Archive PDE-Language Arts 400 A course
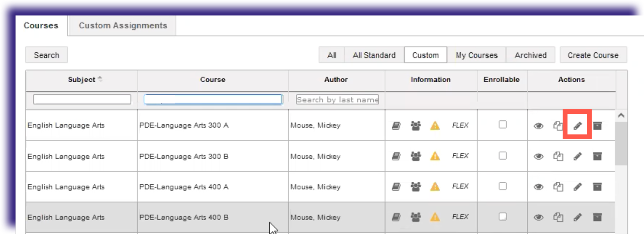644x235 pixels. (598, 187)
